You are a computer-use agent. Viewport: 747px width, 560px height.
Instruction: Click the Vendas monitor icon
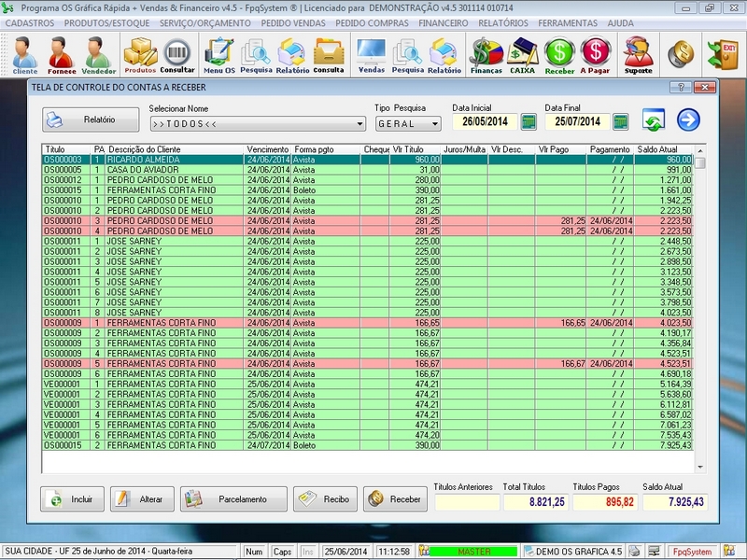point(372,54)
